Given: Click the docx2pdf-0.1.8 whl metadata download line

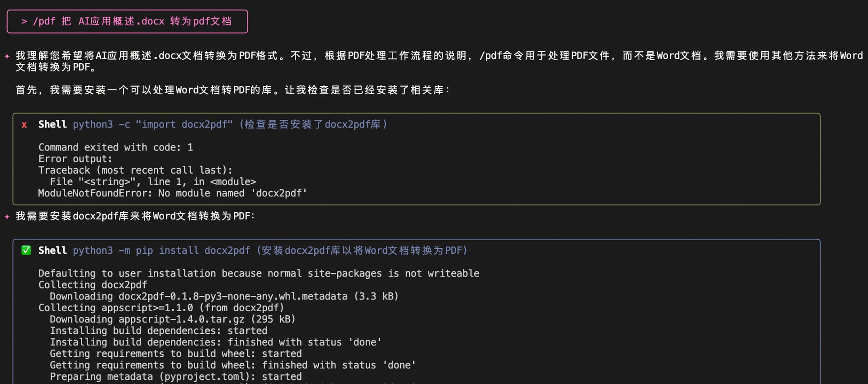Looking at the screenshot, I should pyautogui.click(x=224, y=297).
